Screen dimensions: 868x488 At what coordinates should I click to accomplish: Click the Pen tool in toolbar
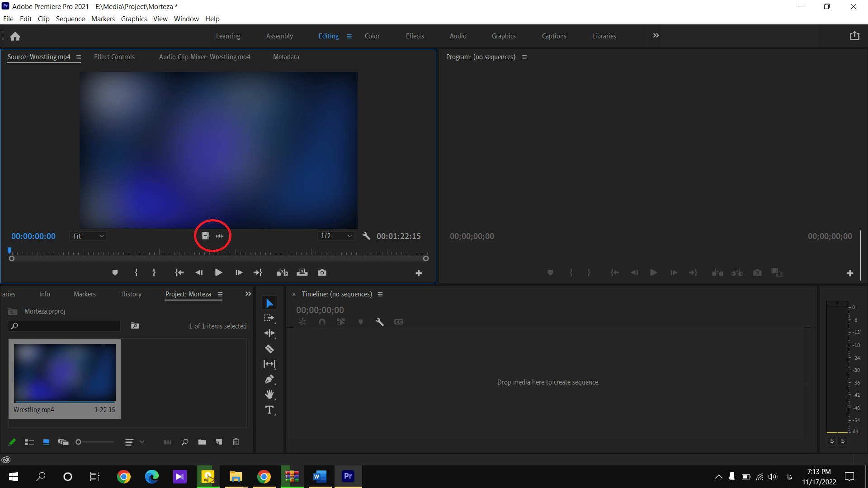pos(269,380)
